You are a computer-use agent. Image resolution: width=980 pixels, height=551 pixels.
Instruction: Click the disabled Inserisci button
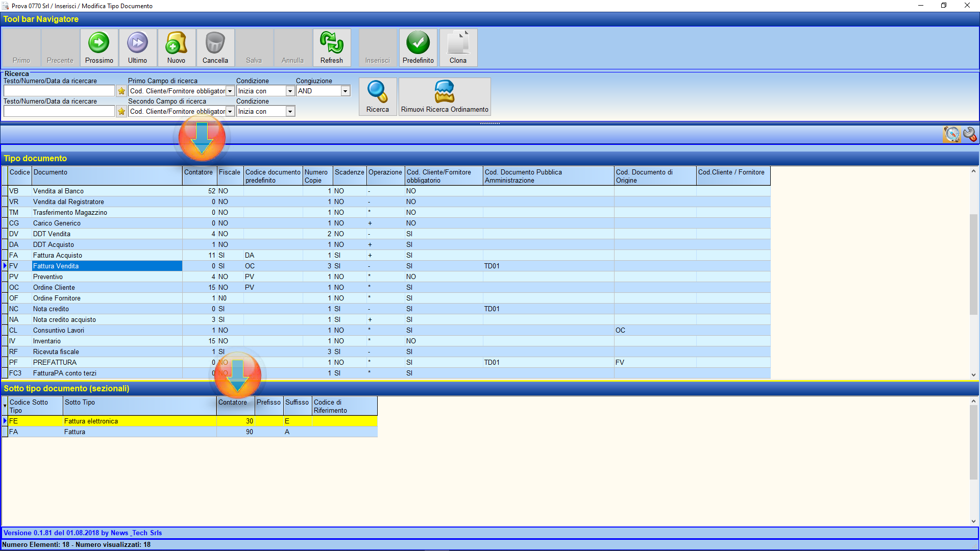coord(377,47)
